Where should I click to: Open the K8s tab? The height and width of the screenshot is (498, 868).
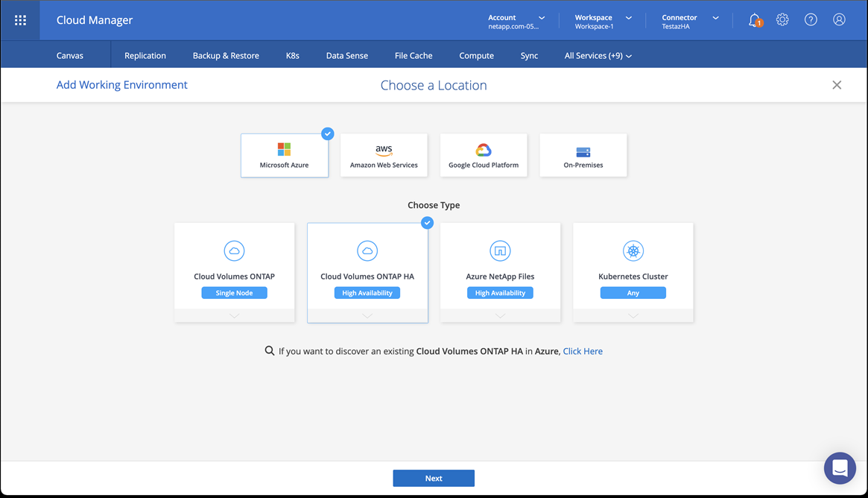pyautogui.click(x=292, y=55)
